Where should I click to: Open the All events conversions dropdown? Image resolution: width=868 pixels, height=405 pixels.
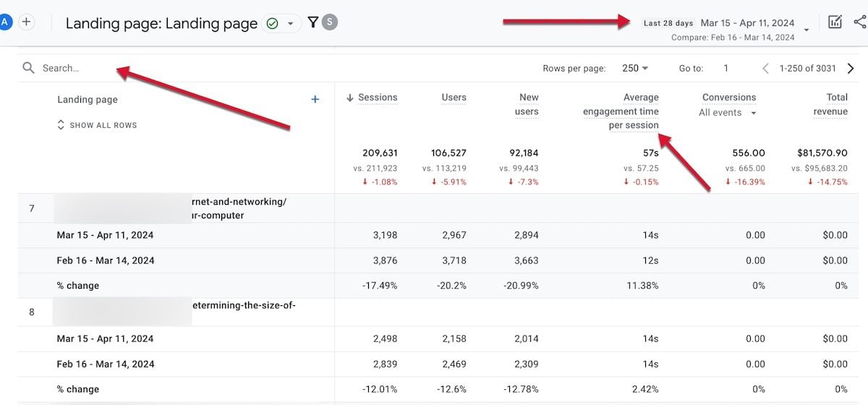[x=728, y=113]
